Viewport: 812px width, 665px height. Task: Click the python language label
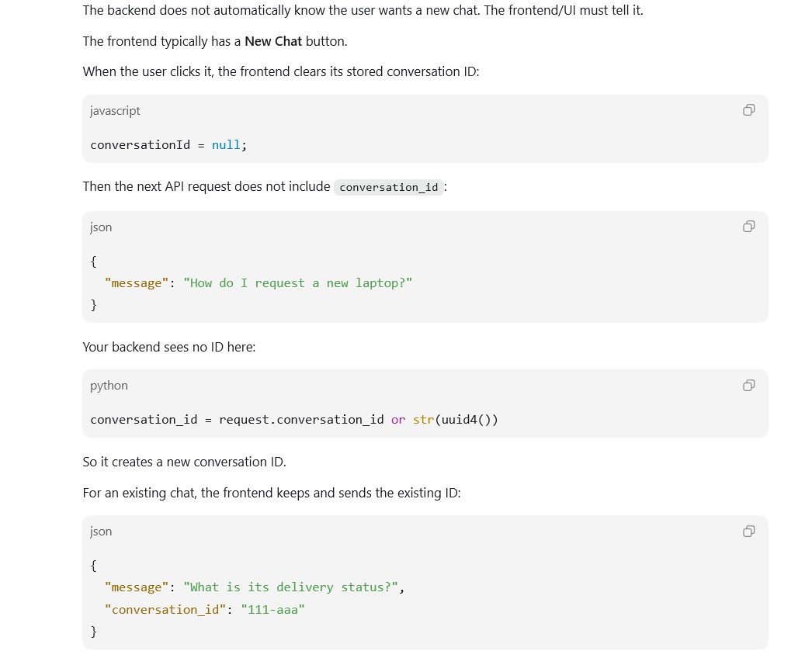coord(109,386)
